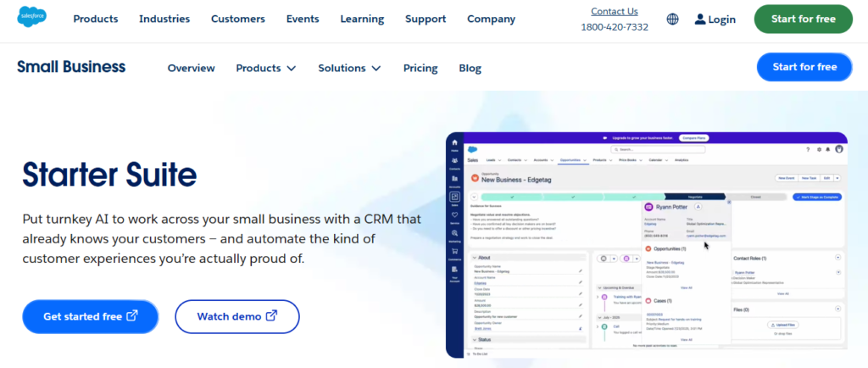The height and width of the screenshot is (368, 868).
Task: Open the Learning menu in the top navigation
Action: (x=362, y=19)
